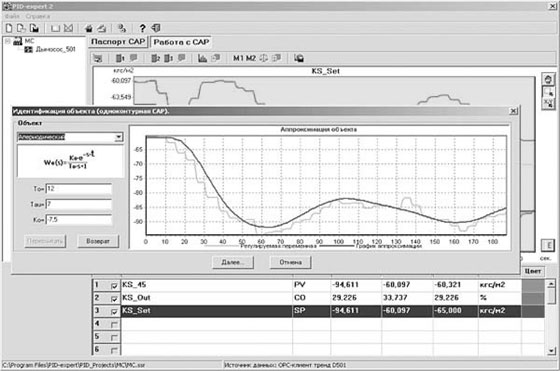The width and height of the screenshot is (560, 371).
Task: Click the scanner-like toolbar icon next to printer
Action: (102, 28)
